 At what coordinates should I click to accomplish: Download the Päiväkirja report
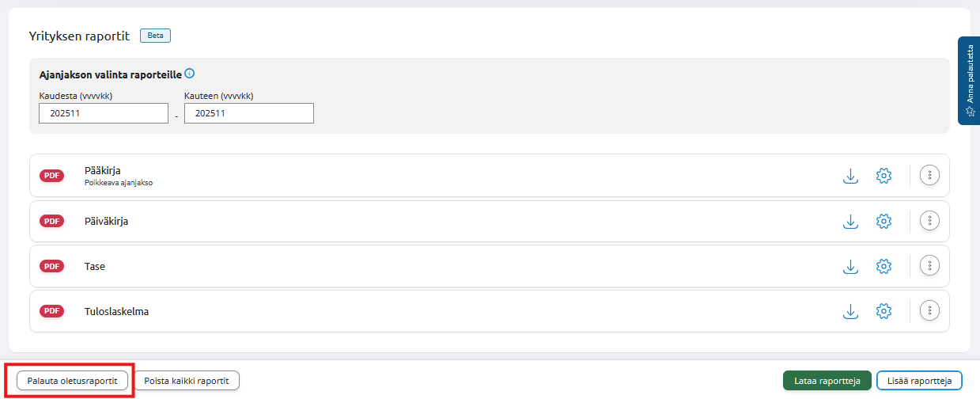click(850, 222)
